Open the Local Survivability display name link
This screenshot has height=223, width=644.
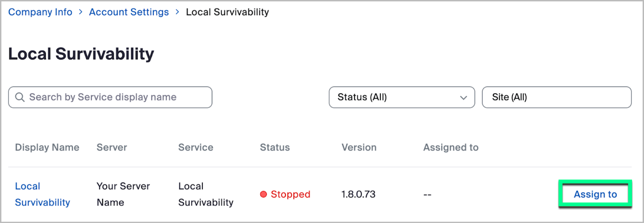[42, 194]
